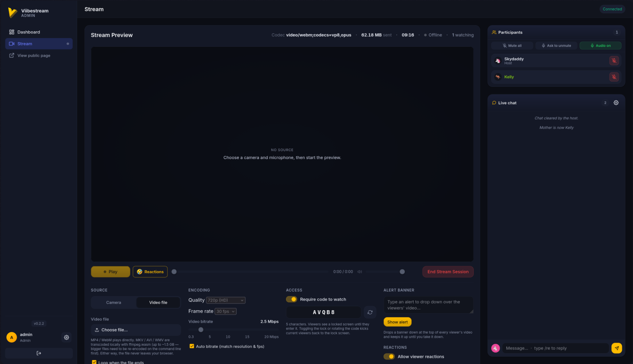Click the Play button

click(110, 272)
